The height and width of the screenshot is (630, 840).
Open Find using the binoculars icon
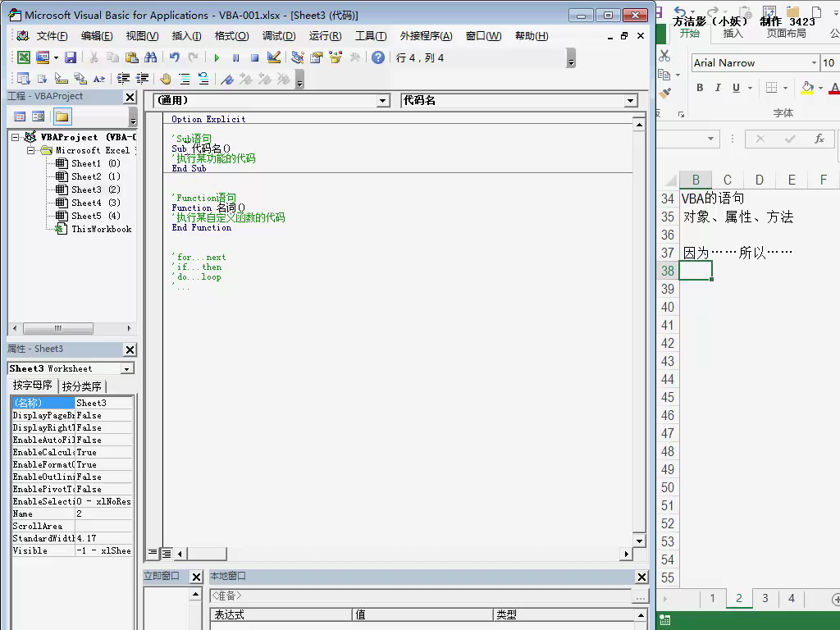tap(151, 57)
